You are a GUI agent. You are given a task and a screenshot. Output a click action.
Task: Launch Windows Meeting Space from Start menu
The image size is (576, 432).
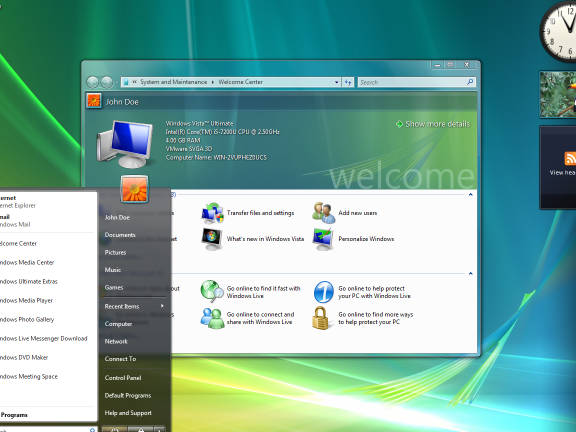29,377
